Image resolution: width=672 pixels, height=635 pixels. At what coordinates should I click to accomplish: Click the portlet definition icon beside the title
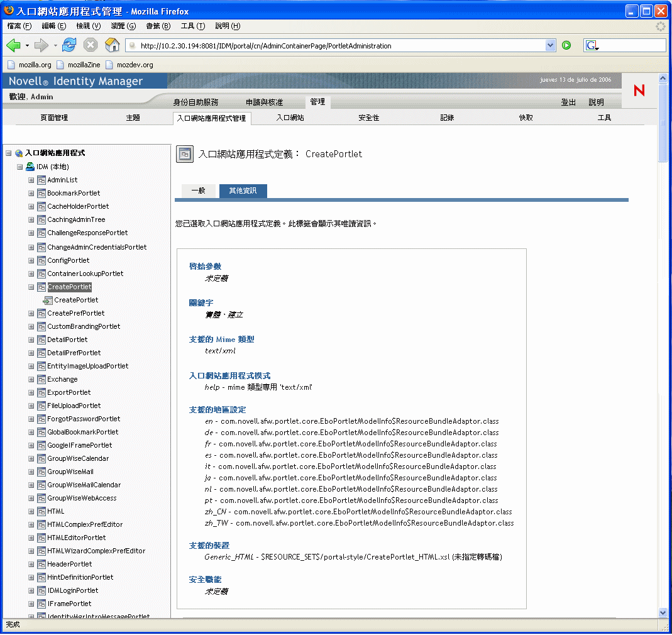pos(185,155)
